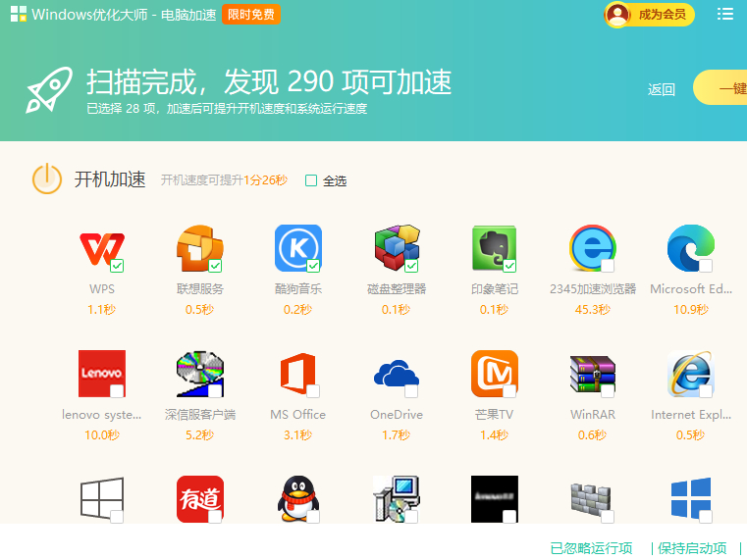The image size is (747, 560).
Task: Click the 限时免费 orange badge
Action: coord(251,15)
